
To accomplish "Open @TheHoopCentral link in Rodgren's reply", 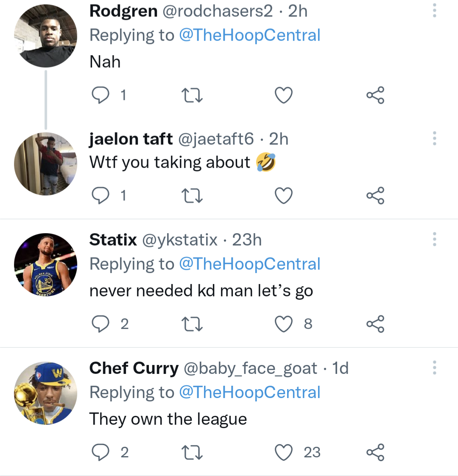I will click(x=249, y=35).
